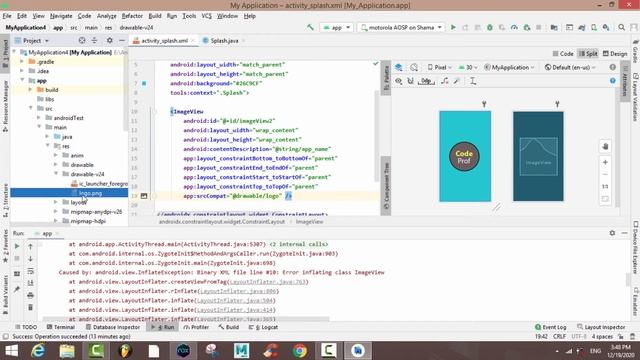Open the Logcat tool window
This screenshot has height=360, width=640.
pyautogui.click(x=265, y=327)
